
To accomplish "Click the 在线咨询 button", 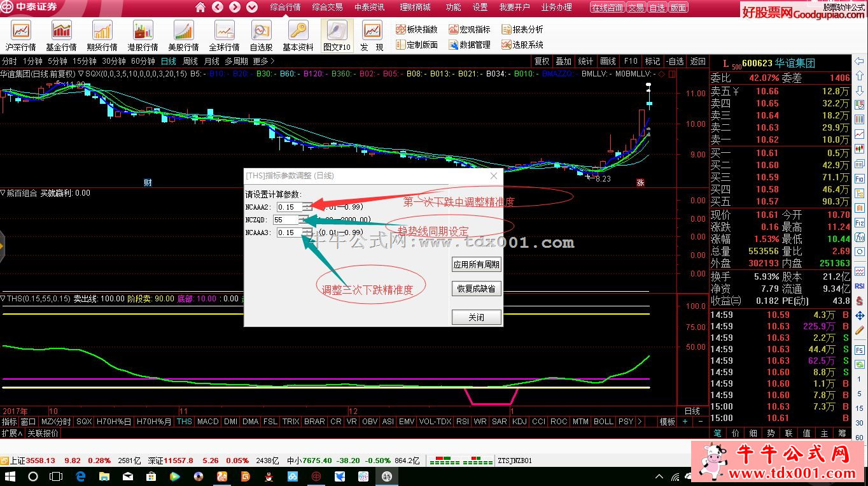I will [x=607, y=8].
